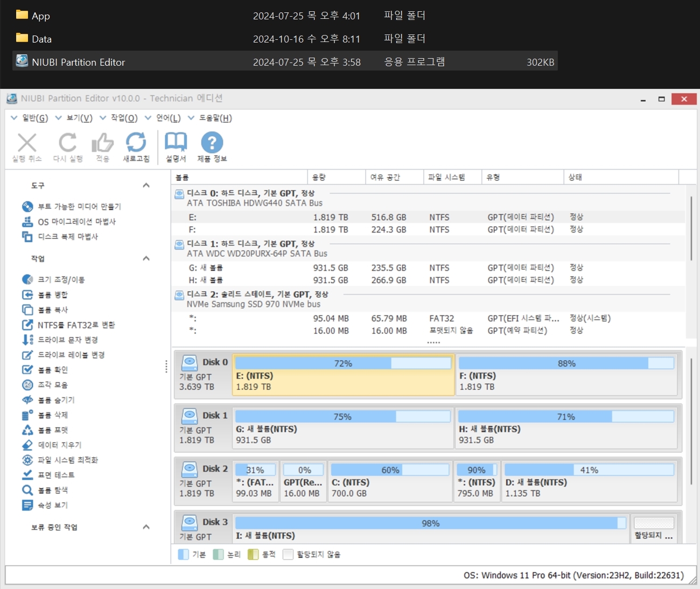Open the 일반(G) menu
The image size is (700, 589).
point(30,118)
